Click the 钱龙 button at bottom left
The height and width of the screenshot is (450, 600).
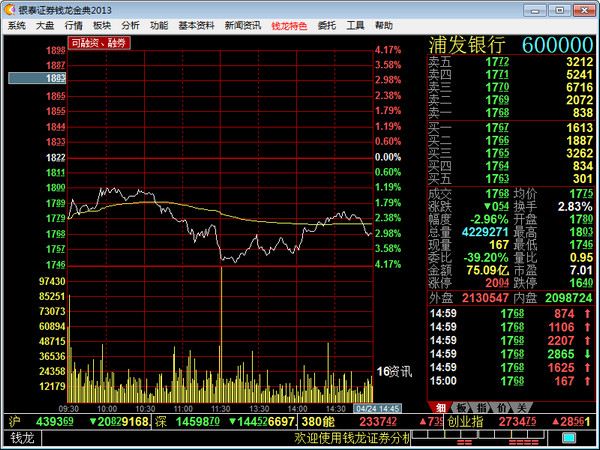coord(22,437)
